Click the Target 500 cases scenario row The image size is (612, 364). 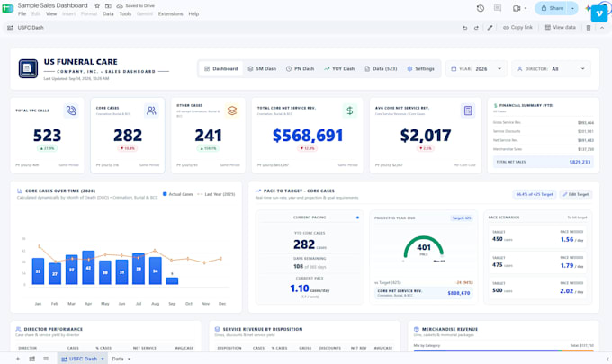pyautogui.click(x=538, y=288)
